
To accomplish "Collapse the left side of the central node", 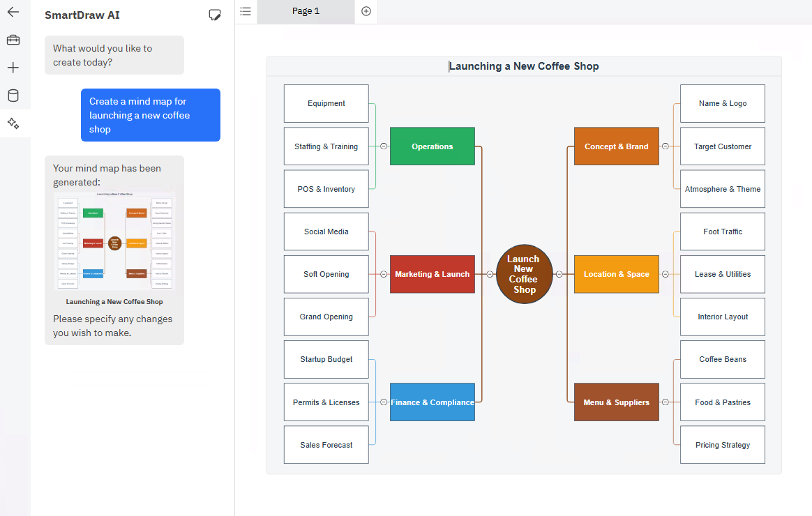I will (490, 274).
